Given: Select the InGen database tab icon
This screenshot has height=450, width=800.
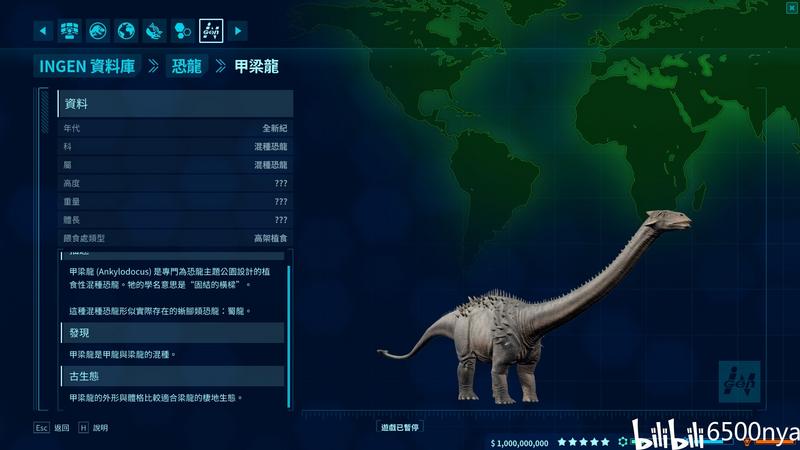Looking at the screenshot, I should point(211,31).
